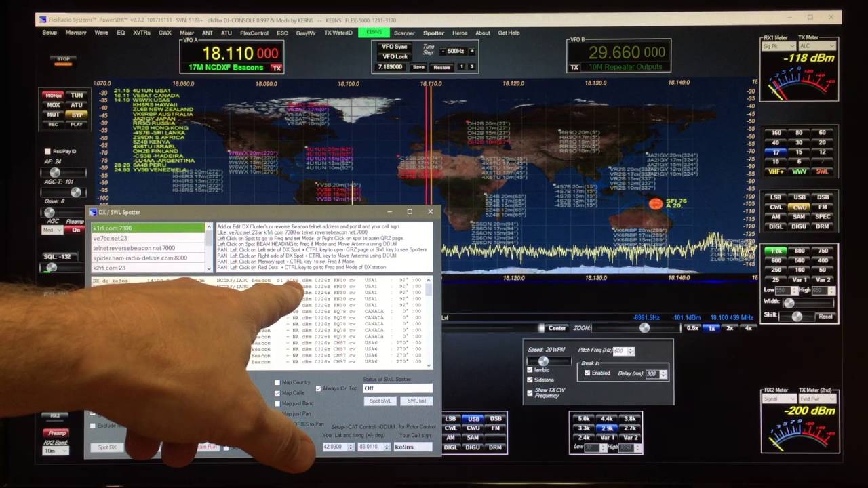Click the Center button beside ZOOM

point(557,328)
